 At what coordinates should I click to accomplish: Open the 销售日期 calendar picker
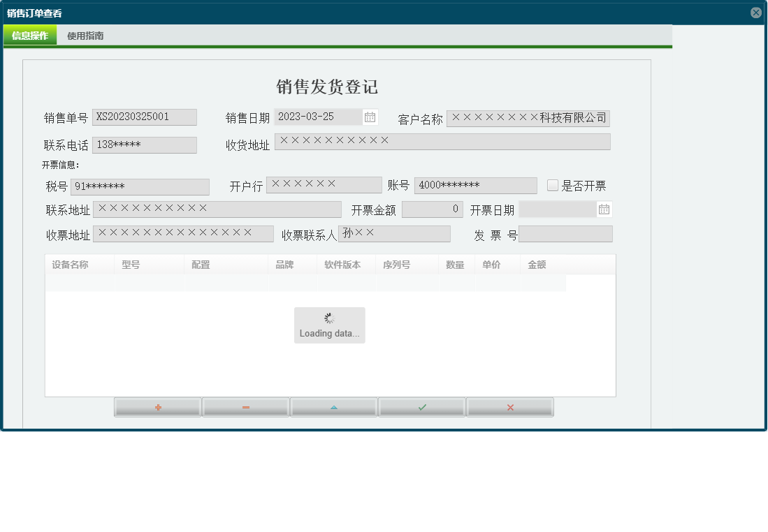click(x=370, y=117)
